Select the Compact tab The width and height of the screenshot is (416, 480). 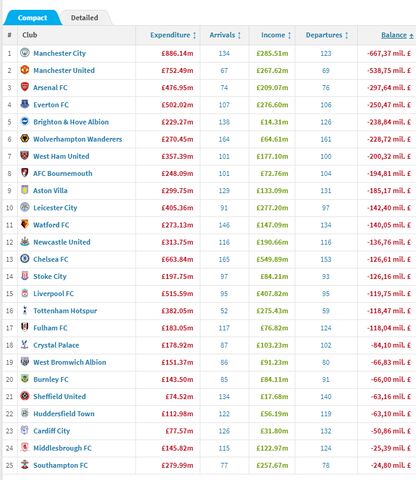click(32, 18)
